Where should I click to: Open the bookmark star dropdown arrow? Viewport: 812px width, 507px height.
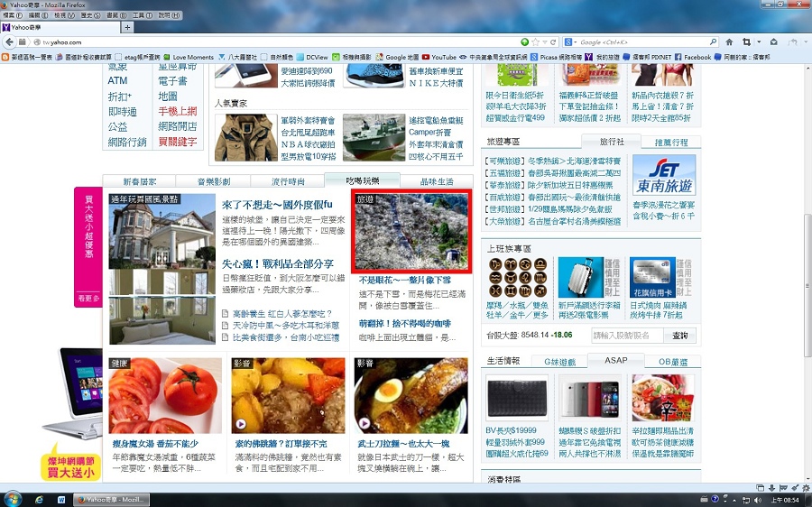tap(545, 41)
